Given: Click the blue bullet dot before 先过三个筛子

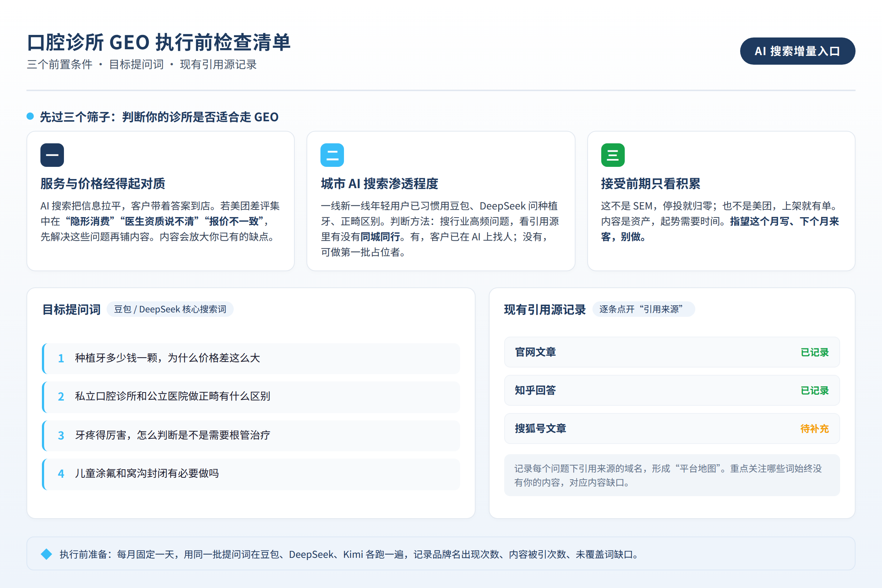Looking at the screenshot, I should [x=31, y=116].
